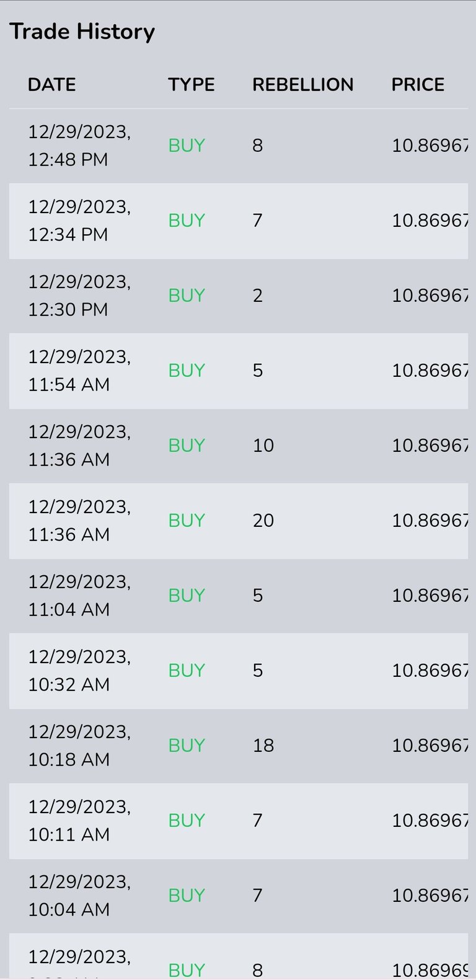Select the 12:30 PM trade date

(79, 296)
